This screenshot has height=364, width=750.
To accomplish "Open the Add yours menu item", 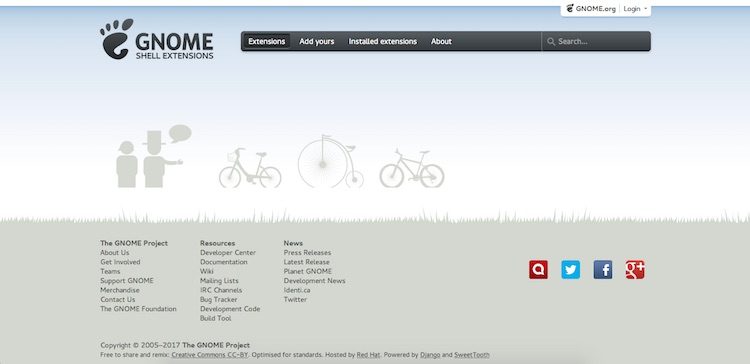I will (x=317, y=41).
